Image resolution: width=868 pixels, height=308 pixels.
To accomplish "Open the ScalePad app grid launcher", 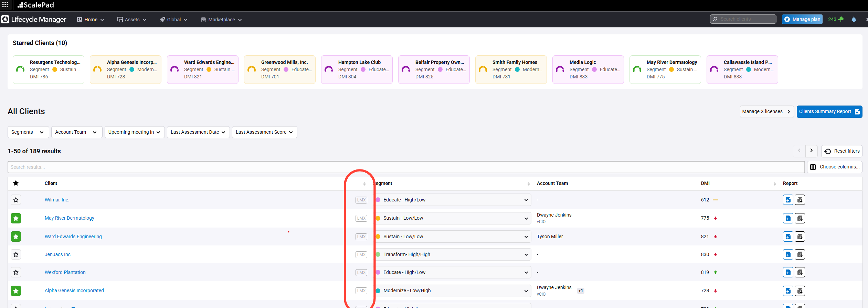I will 5,5.
